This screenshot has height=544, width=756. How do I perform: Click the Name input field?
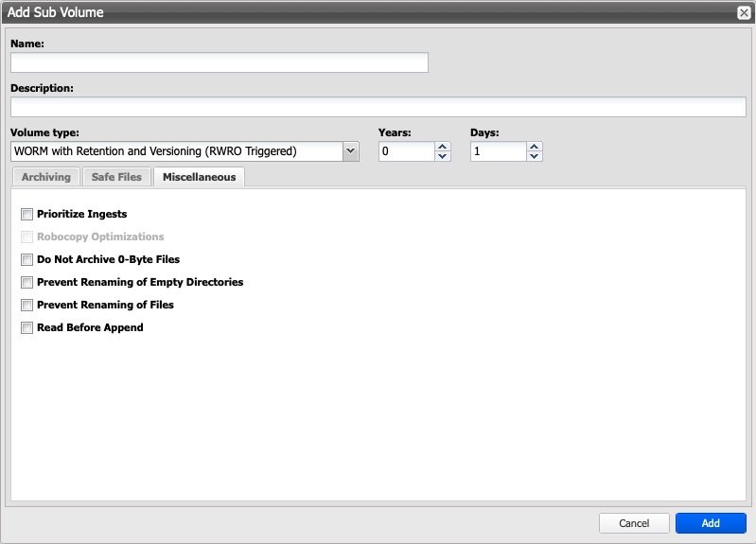coord(219,62)
